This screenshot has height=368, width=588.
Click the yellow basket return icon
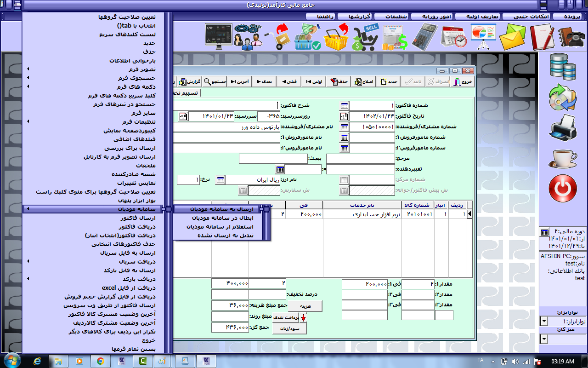coord(337,37)
